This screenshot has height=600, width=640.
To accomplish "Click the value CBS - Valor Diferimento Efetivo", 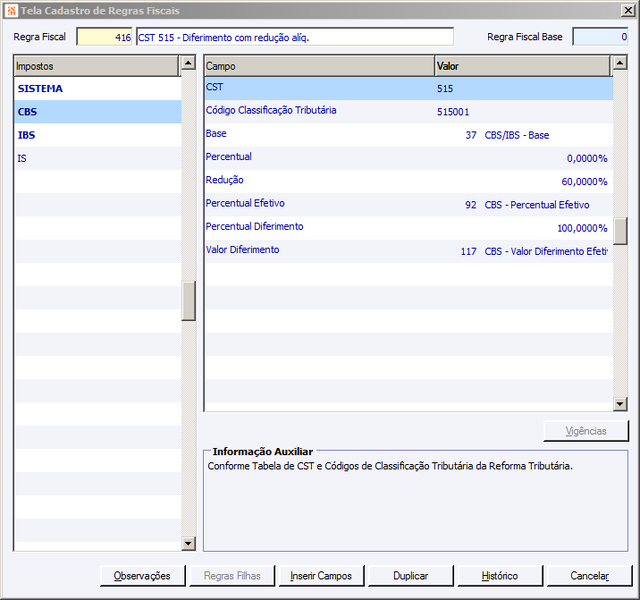I will [546, 251].
